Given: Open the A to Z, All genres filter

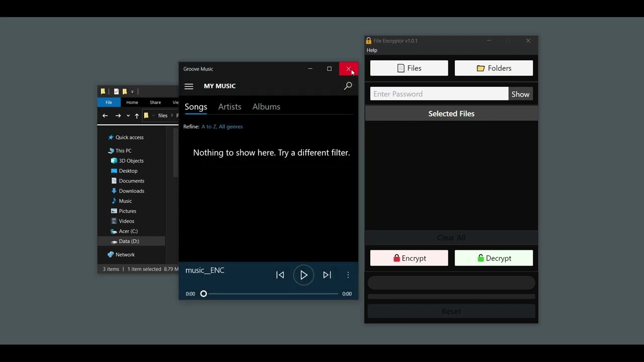Looking at the screenshot, I should click(222, 127).
